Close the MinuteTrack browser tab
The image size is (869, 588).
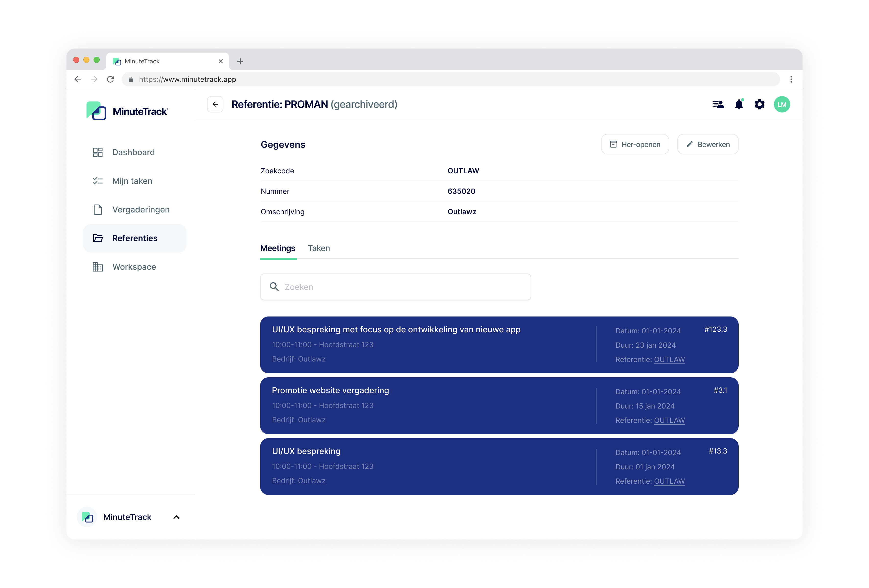[x=221, y=61]
